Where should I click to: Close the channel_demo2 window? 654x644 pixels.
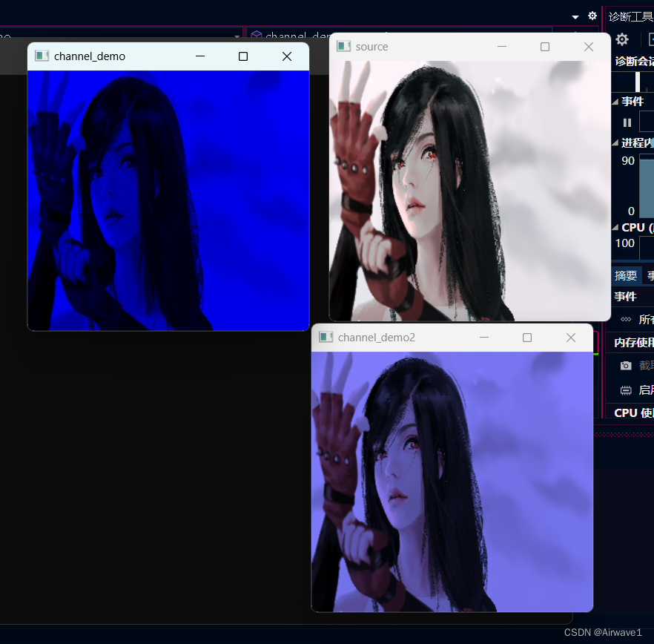point(571,338)
